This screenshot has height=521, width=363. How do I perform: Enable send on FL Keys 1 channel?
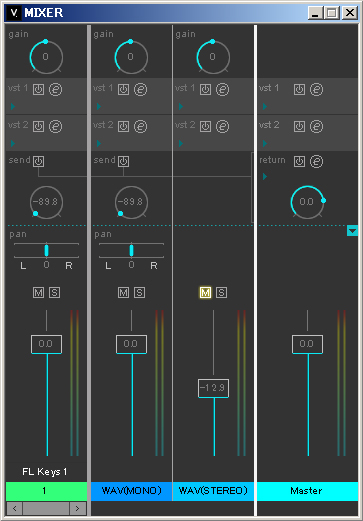[x=38, y=161]
